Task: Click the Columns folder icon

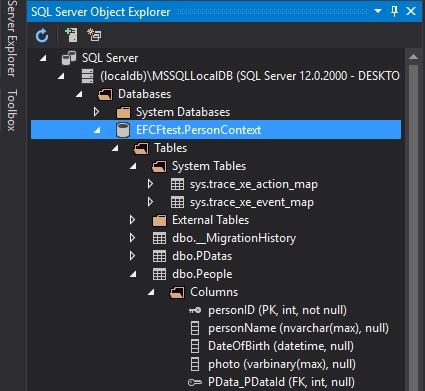Action: point(177,292)
